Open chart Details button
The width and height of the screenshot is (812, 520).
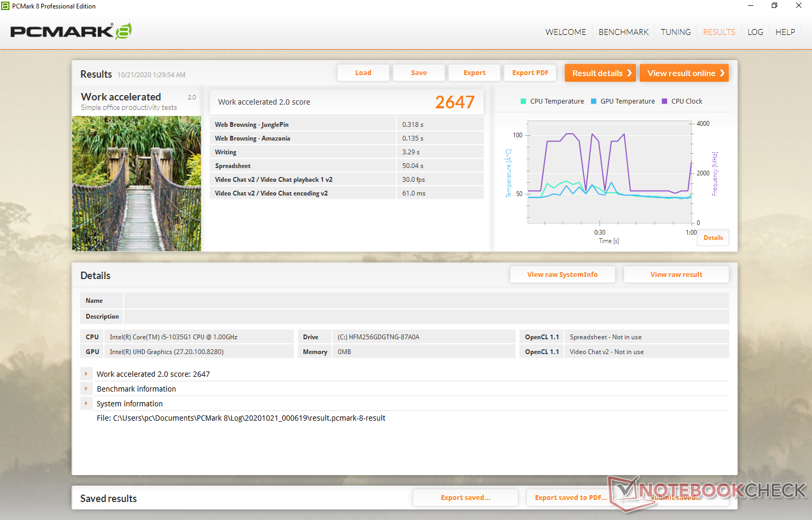click(713, 238)
